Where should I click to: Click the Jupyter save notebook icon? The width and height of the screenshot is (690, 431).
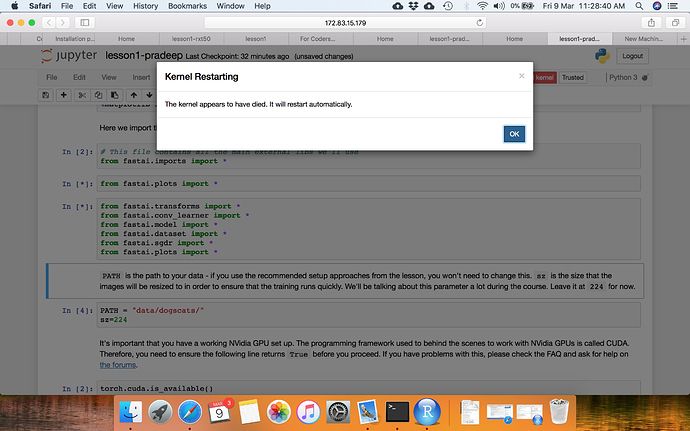pos(46,95)
